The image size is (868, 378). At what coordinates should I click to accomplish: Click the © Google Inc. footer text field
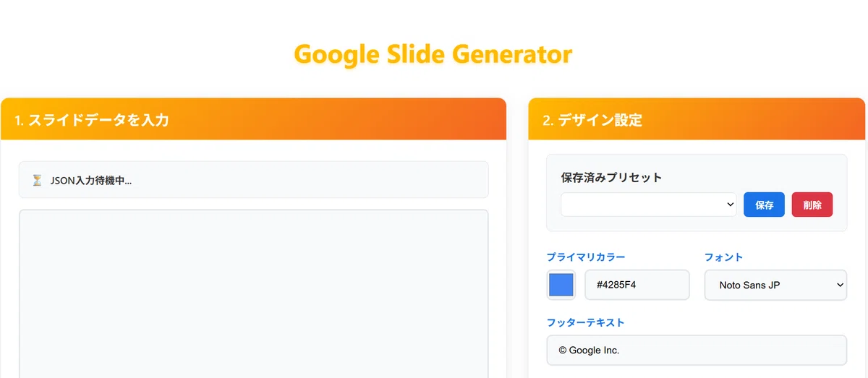point(697,350)
